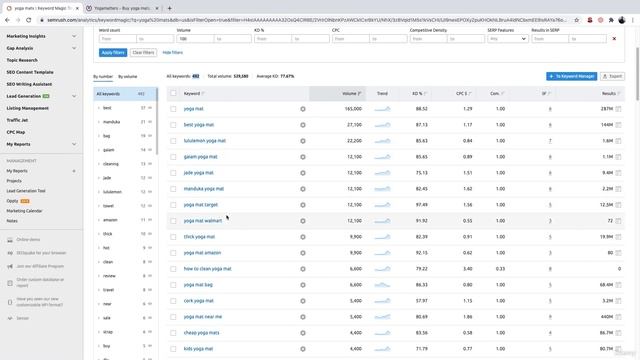The width and height of the screenshot is (640, 360).
Task: Sort the table by KD % column
Action: (x=419, y=93)
